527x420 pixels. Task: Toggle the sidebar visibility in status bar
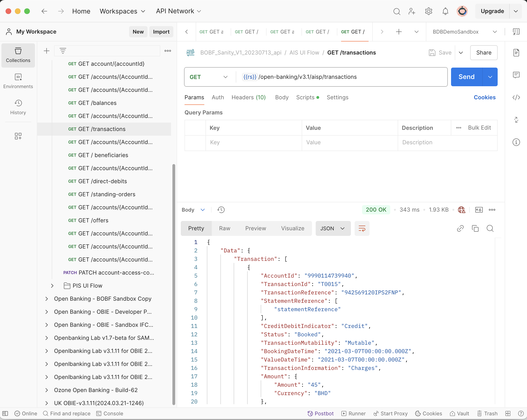(5, 413)
